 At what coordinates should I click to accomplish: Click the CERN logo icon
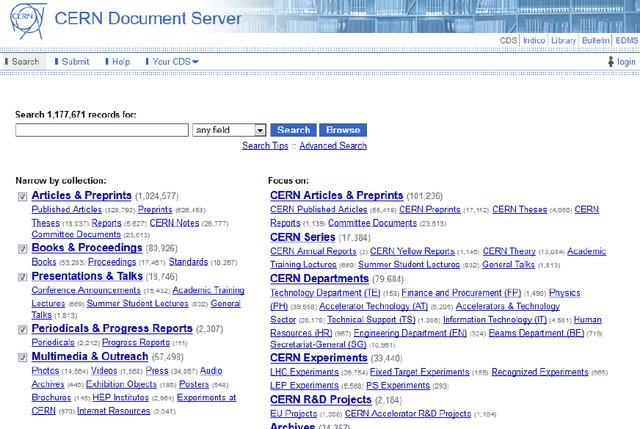coord(28,20)
